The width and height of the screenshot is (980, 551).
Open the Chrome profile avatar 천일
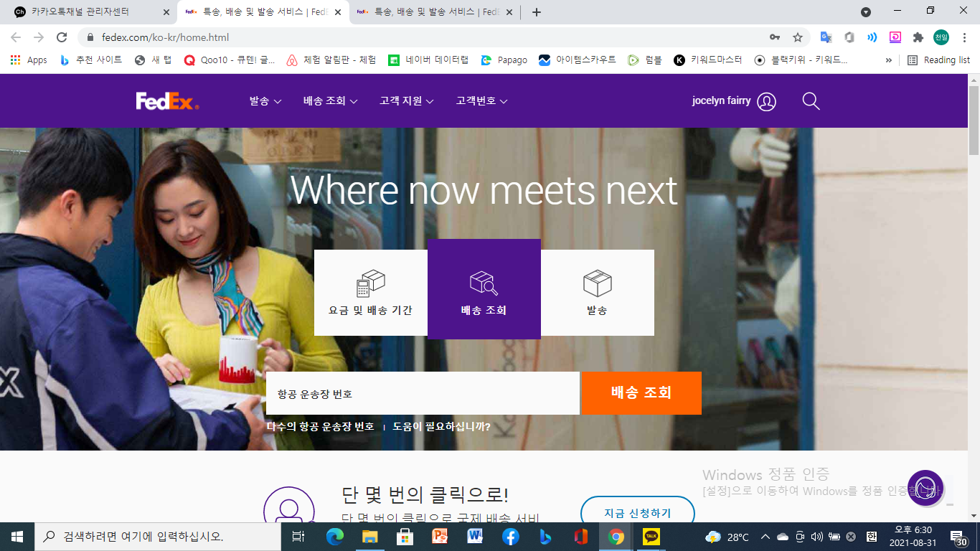click(941, 37)
